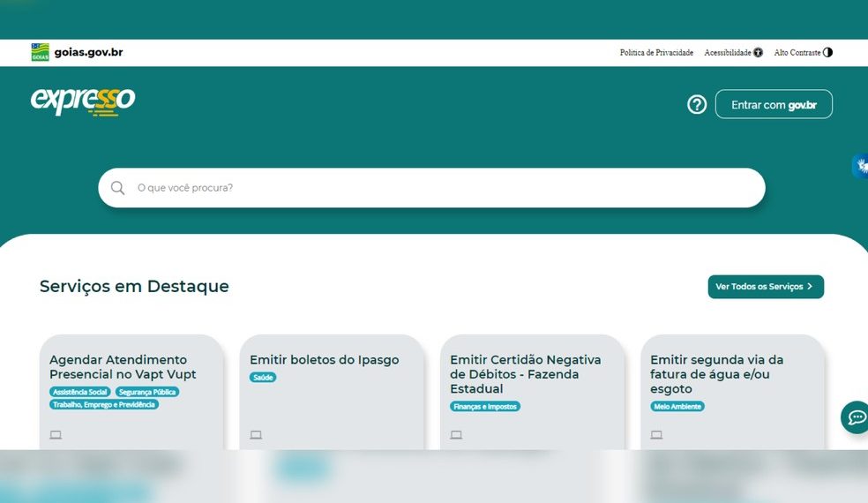Select the Segurança Pública tag
Image resolution: width=868 pixels, height=503 pixels.
pos(147,392)
